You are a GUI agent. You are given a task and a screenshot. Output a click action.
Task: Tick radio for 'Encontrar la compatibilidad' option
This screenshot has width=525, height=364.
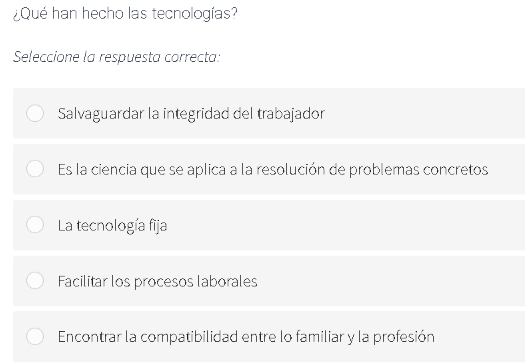point(35,336)
